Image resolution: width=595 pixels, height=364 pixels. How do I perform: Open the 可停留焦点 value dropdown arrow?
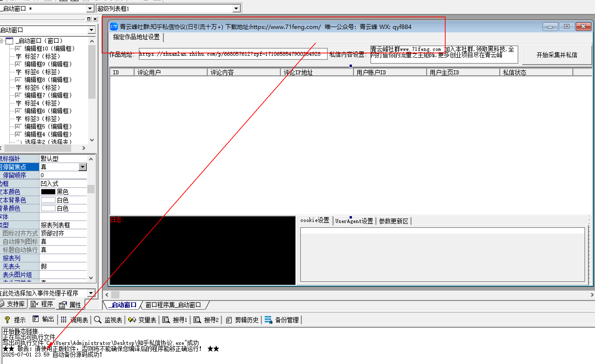pyautogui.click(x=83, y=167)
